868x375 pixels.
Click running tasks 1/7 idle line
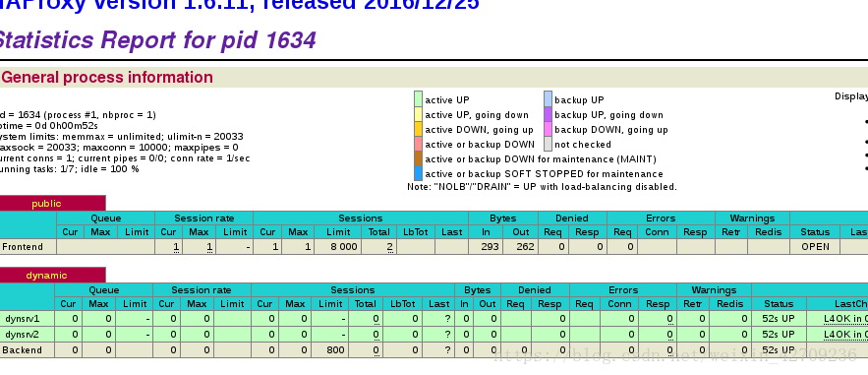(70, 169)
